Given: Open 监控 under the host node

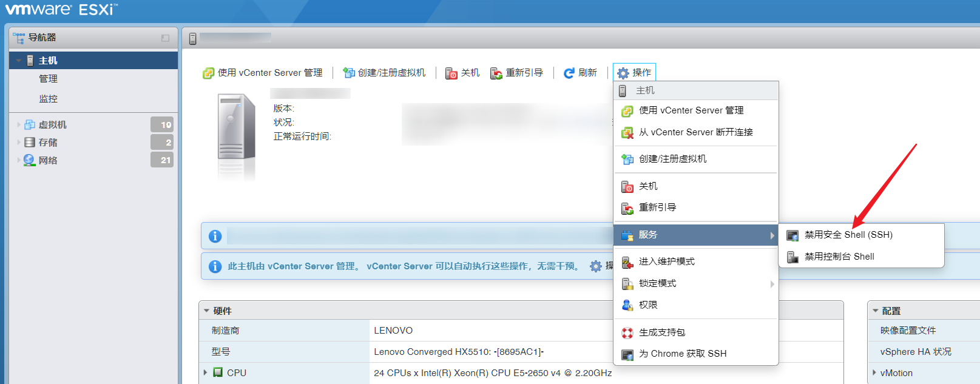Looking at the screenshot, I should [x=49, y=99].
